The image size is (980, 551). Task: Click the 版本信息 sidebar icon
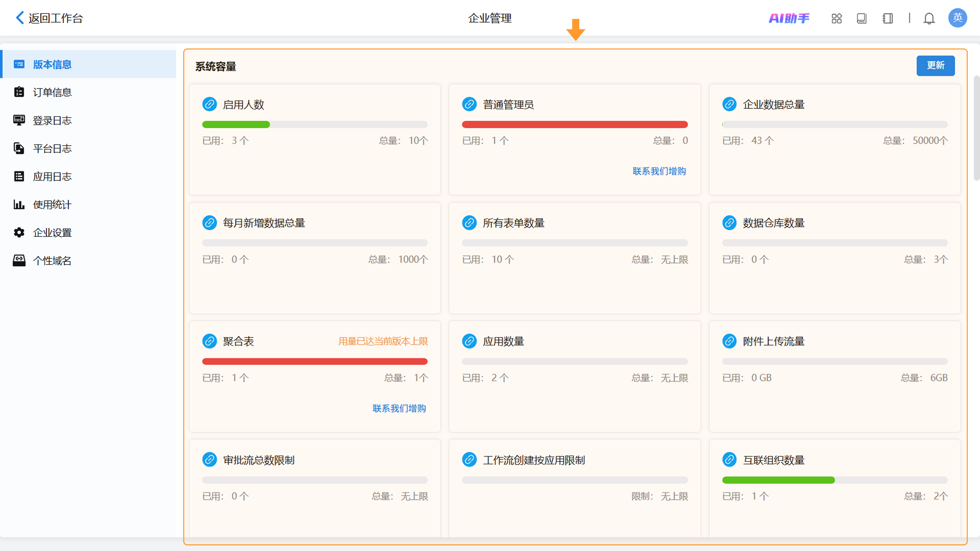(19, 64)
